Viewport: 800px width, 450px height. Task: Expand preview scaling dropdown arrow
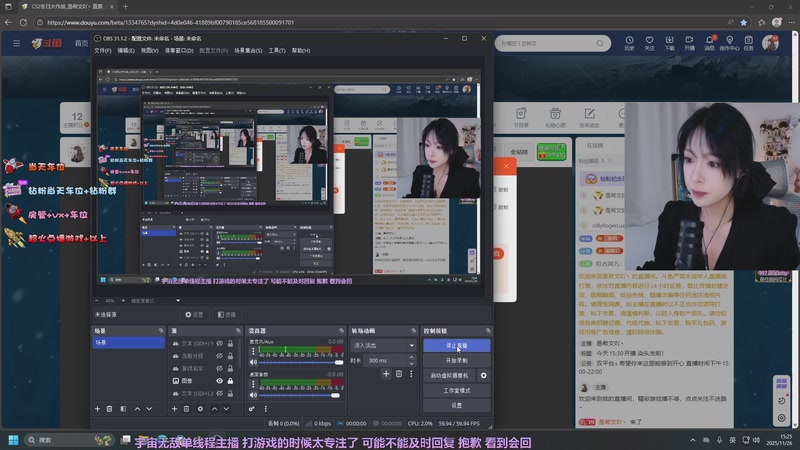tap(178, 301)
